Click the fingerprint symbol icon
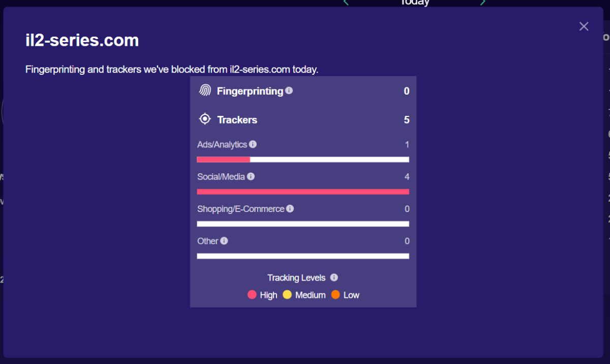The height and width of the screenshot is (364, 610). pyautogui.click(x=205, y=90)
